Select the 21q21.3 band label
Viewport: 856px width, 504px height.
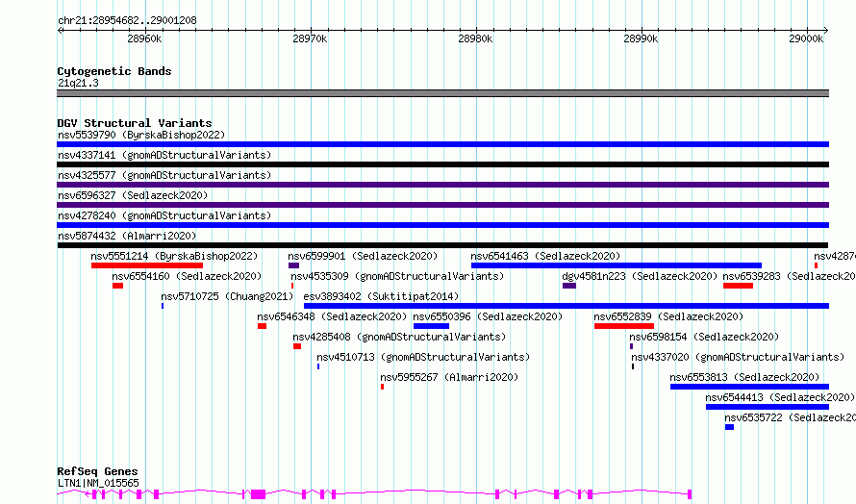click(x=78, y=83)
